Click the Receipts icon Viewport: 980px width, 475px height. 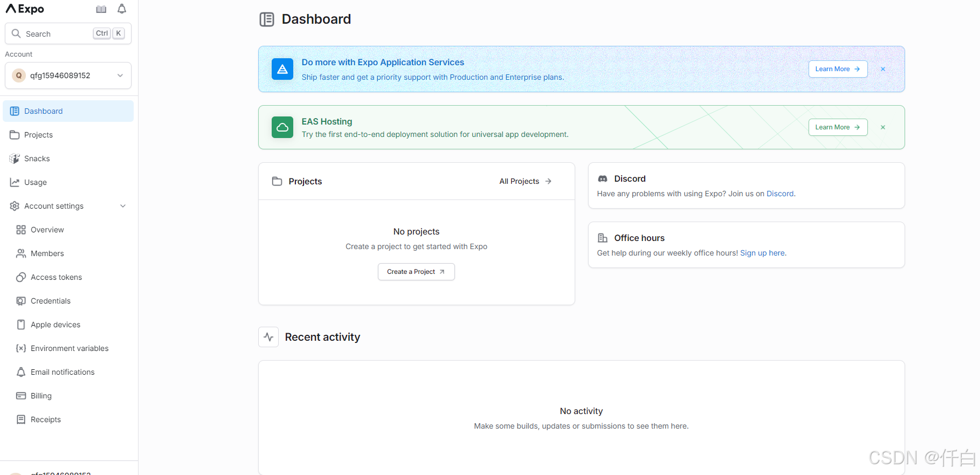[x=21, y=419]
